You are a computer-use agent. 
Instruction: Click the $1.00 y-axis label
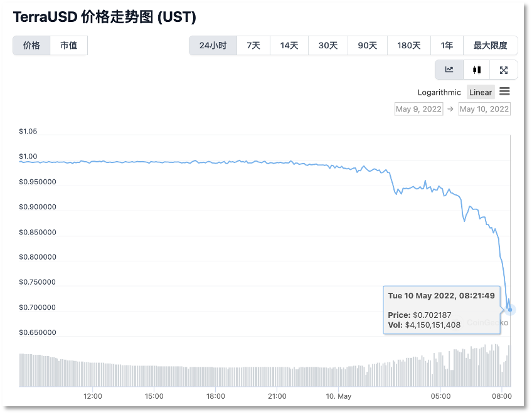[x=28, y=156]
